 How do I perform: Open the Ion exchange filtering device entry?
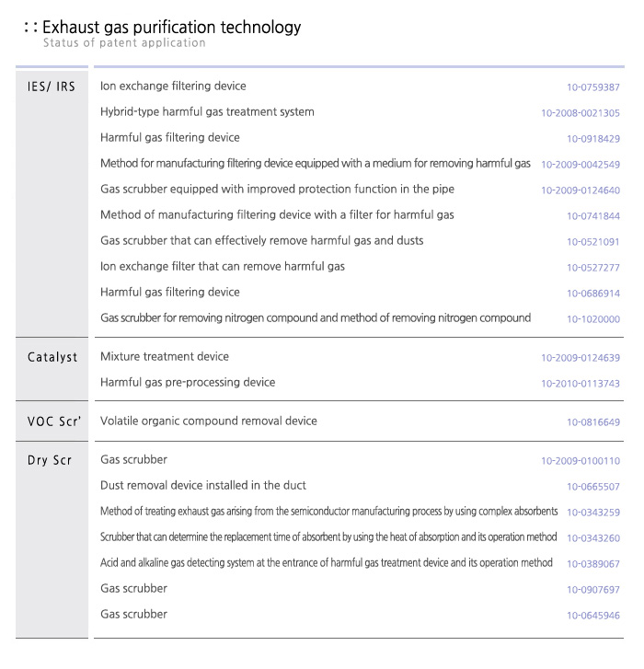coord(173,87)
